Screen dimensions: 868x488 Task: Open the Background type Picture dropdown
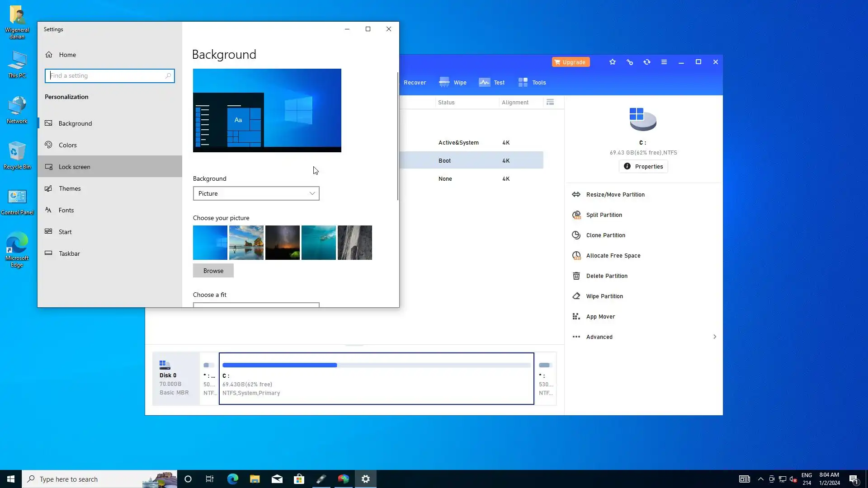256,193
